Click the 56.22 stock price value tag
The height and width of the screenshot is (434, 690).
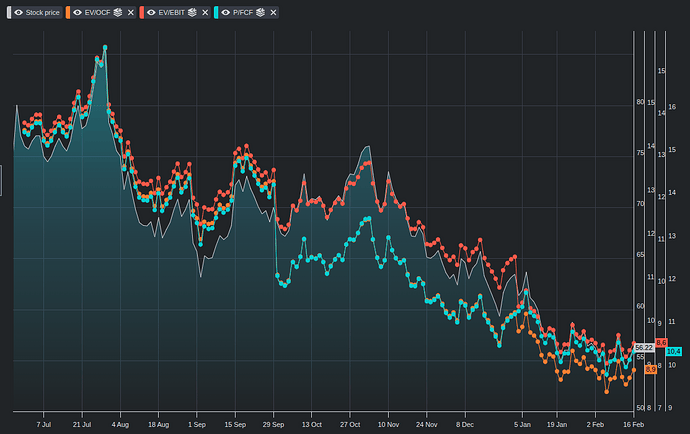click(x=643, y=347)
